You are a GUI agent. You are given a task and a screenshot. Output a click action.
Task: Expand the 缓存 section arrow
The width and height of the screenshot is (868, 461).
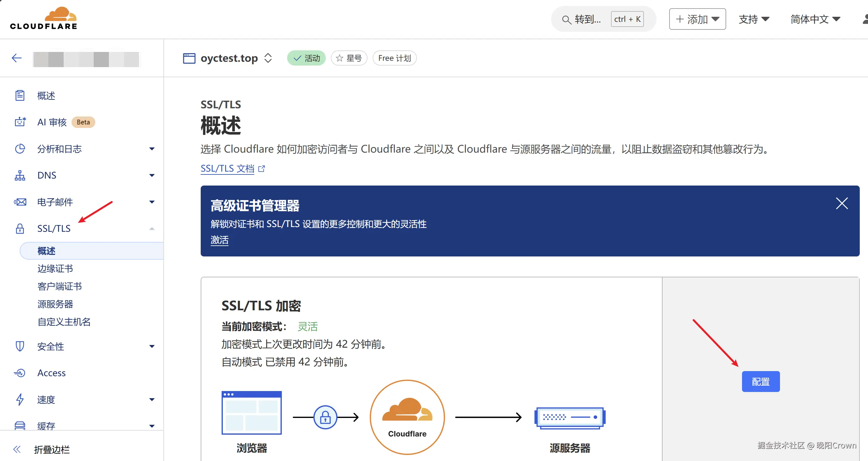point(152,426)
